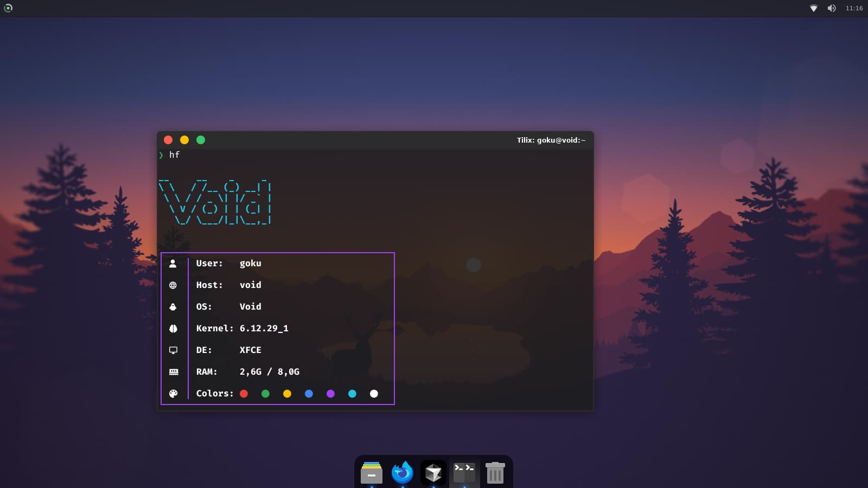Open the cube-shaped app in the dock
Image resolution: width=868 pixels, height=488 pixels.
click(433, 473)
